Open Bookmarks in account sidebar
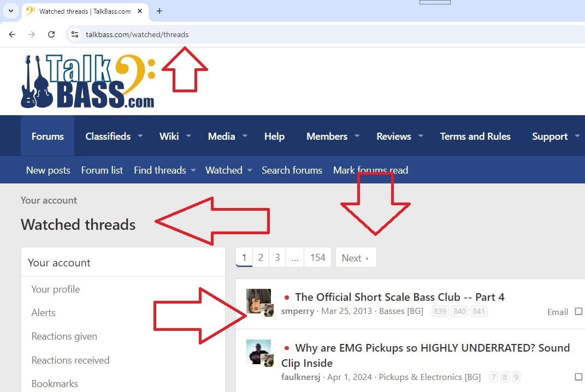585x392 pixels. point(55,383)
